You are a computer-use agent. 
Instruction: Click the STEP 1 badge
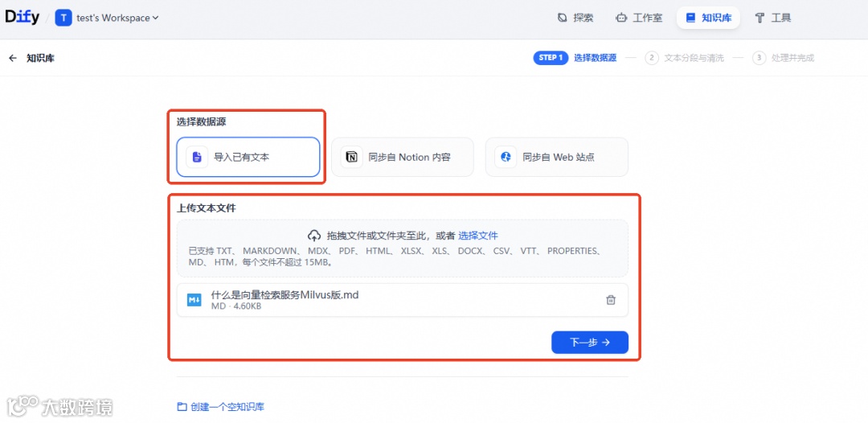click(551, 58)
